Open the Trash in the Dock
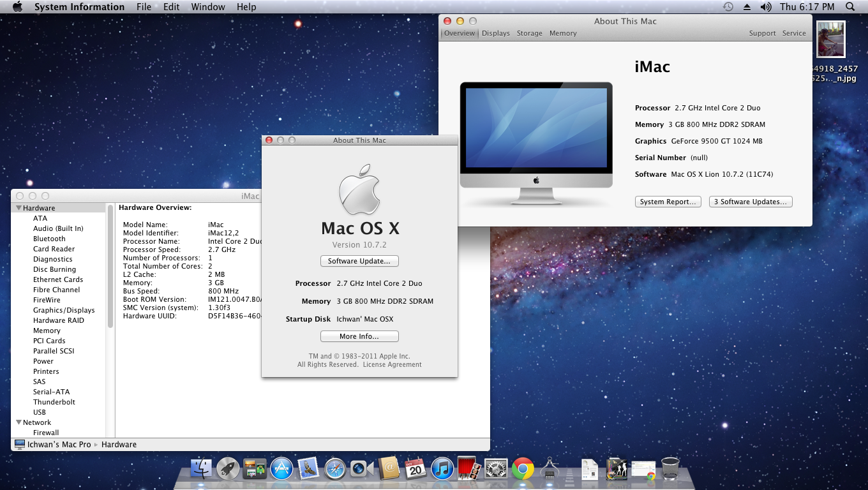 (x=670, y=470)
